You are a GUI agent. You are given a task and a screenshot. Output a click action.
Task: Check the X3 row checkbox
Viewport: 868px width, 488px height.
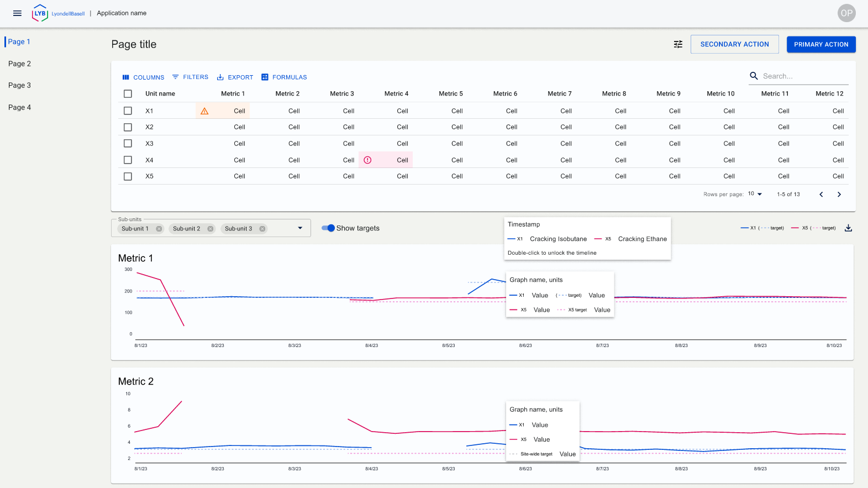tap(128, 144)
